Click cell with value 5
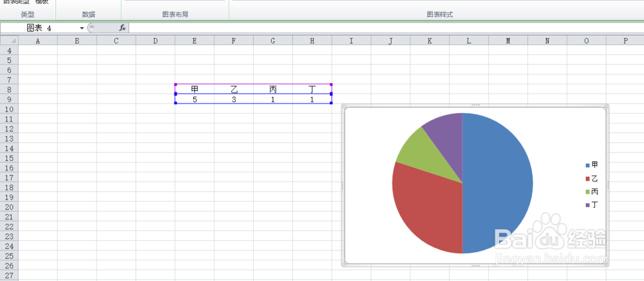This screenshot has height=281, width=644. point(194,99)
